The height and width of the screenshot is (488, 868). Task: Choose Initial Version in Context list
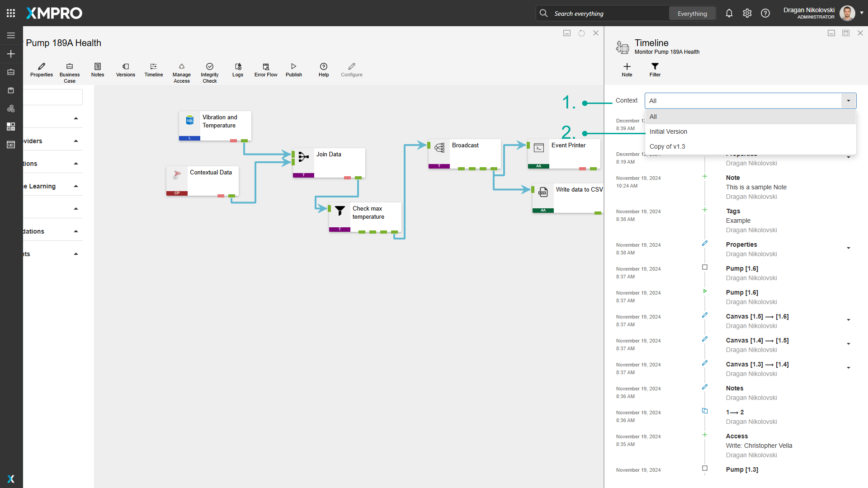click(x=750, y=131)
